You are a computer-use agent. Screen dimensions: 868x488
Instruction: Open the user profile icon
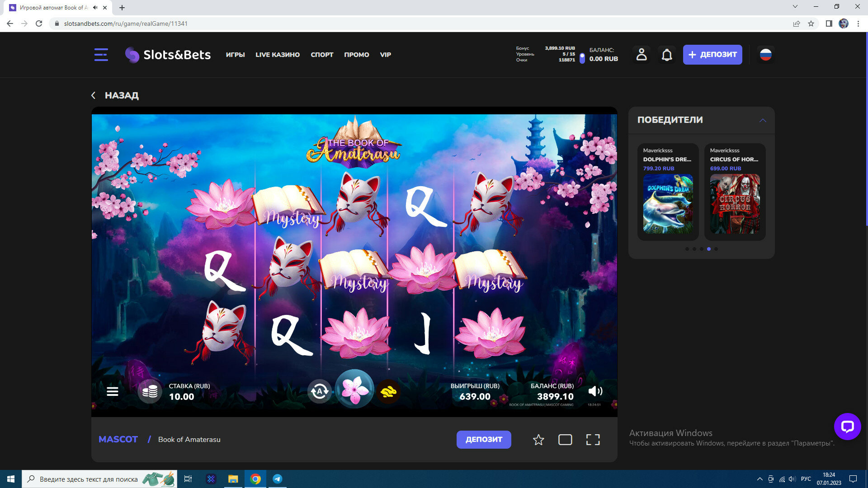pos(641,55)
